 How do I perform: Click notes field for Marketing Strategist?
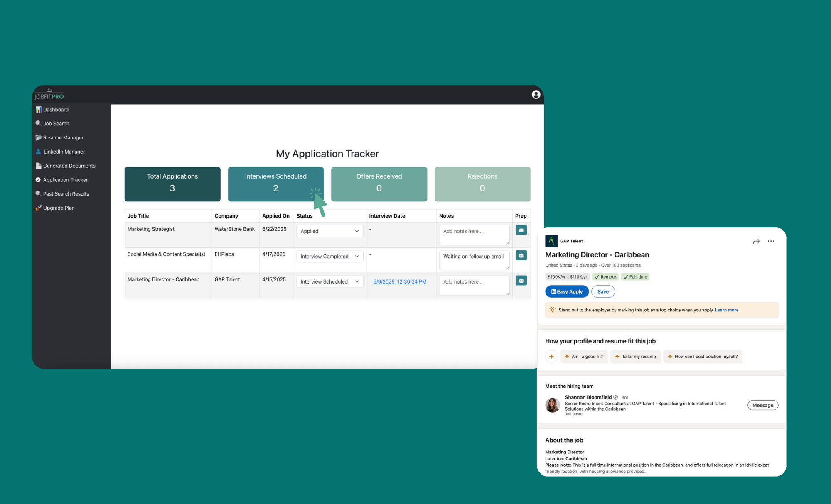(474, 235)
